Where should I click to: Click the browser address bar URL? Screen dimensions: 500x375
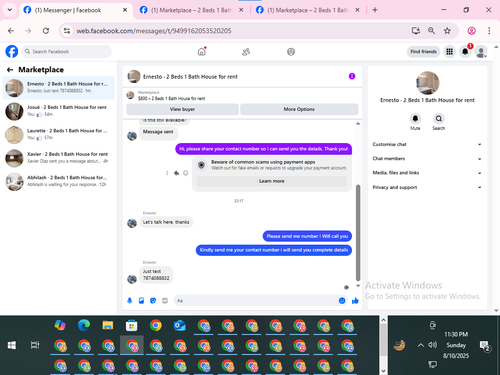point(154,31)
